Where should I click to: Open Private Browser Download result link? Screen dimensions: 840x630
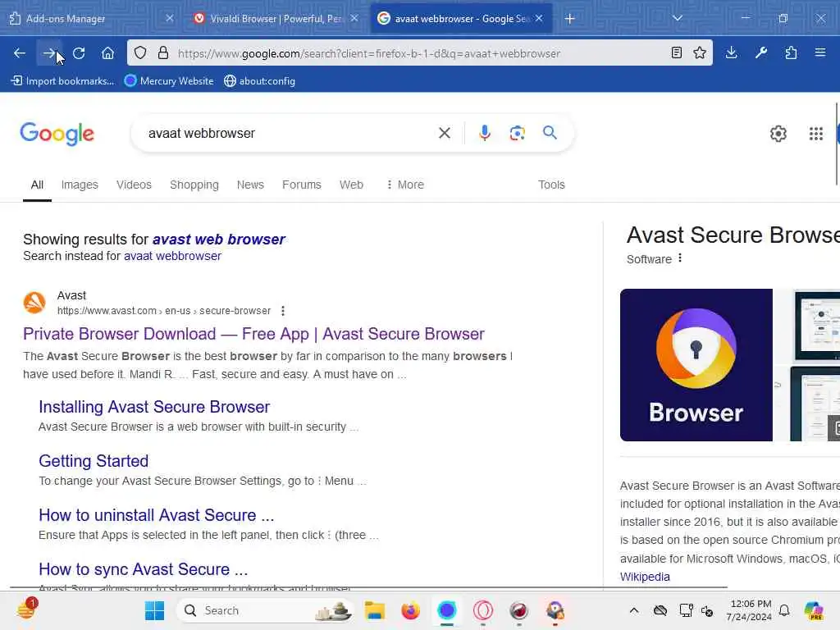pos(253,334)
